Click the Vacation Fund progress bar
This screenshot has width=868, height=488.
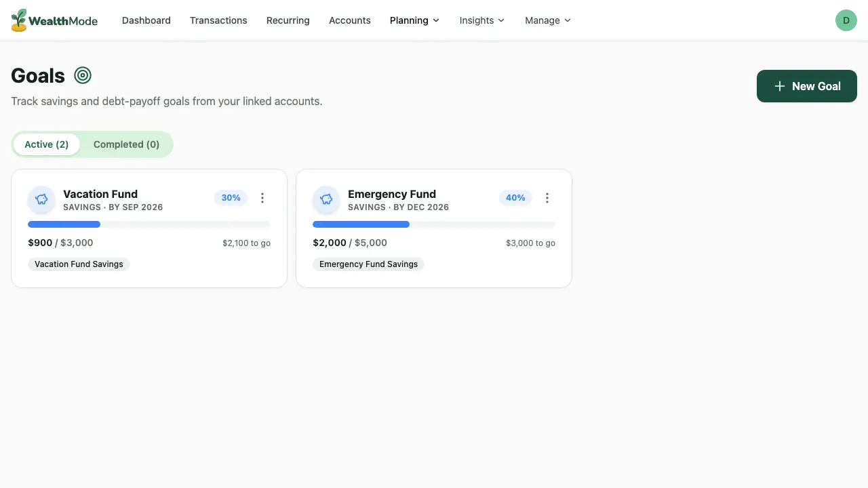(x=149, y=224)
